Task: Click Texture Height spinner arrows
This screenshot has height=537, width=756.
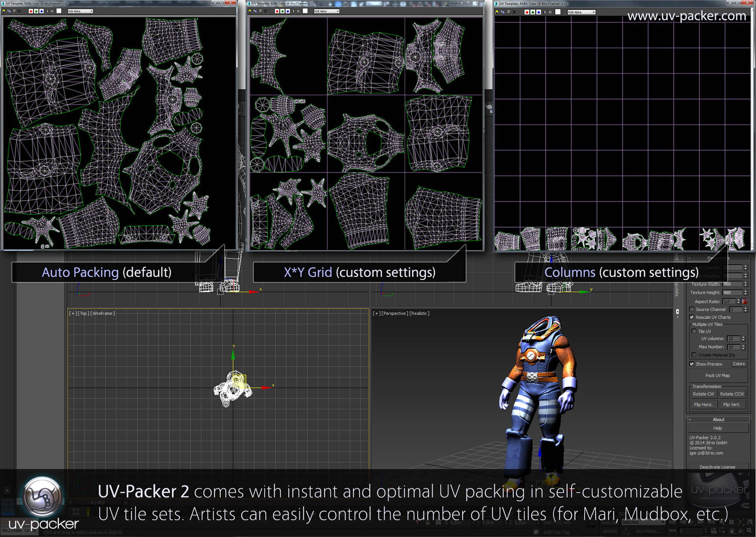Action: click(746, 292)
